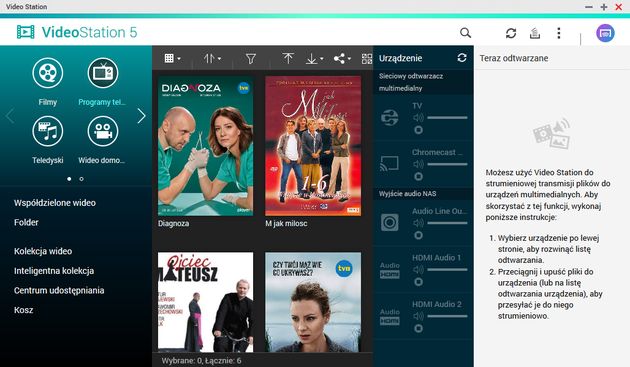Screen dimensions: 630x367
Task: Open the view mode grid dropdown
Action: [x=172, y=59]
